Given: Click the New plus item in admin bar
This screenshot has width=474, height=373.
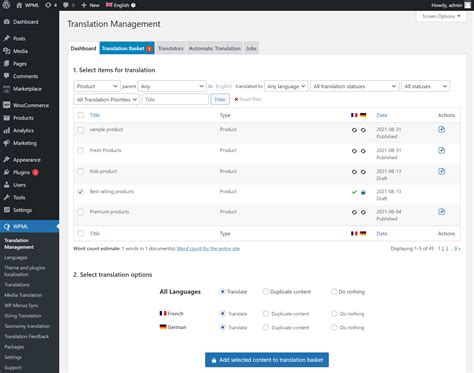Looking at the screenshot, I should (x=90, y=5).
